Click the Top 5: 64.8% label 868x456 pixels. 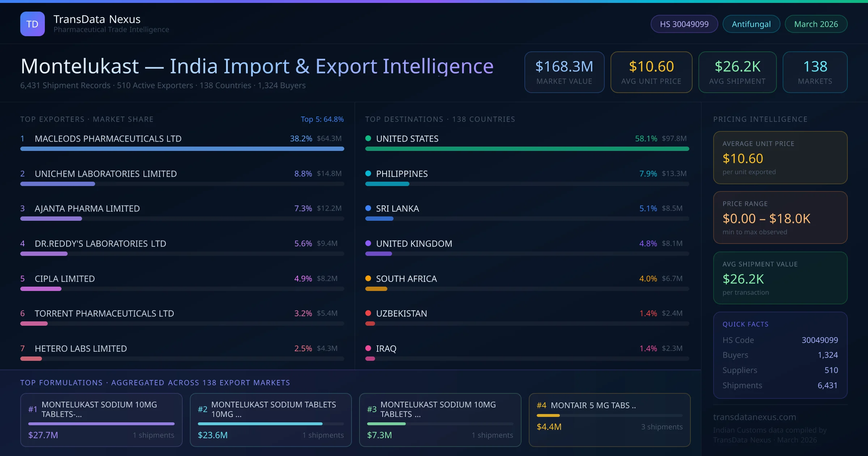tap(322, 119)
